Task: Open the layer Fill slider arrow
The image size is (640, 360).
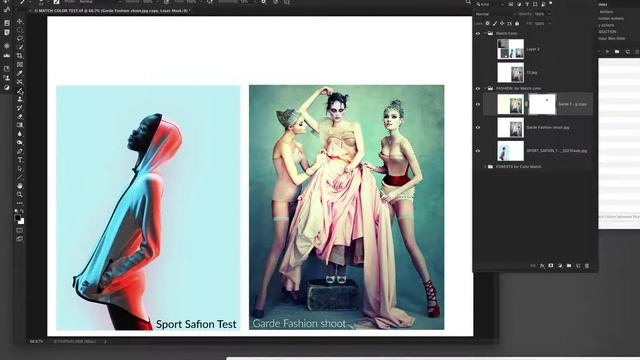Action: pos(549,24)
